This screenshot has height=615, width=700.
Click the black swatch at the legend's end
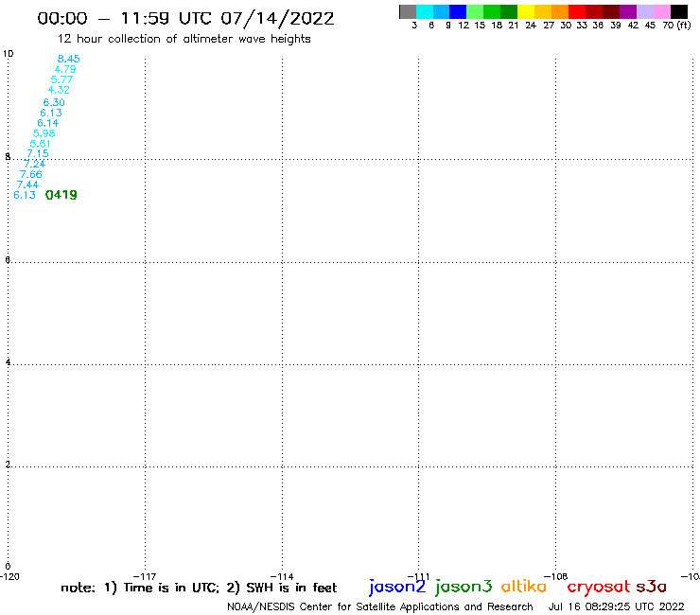pyautogui.click(x=678, y=11)
